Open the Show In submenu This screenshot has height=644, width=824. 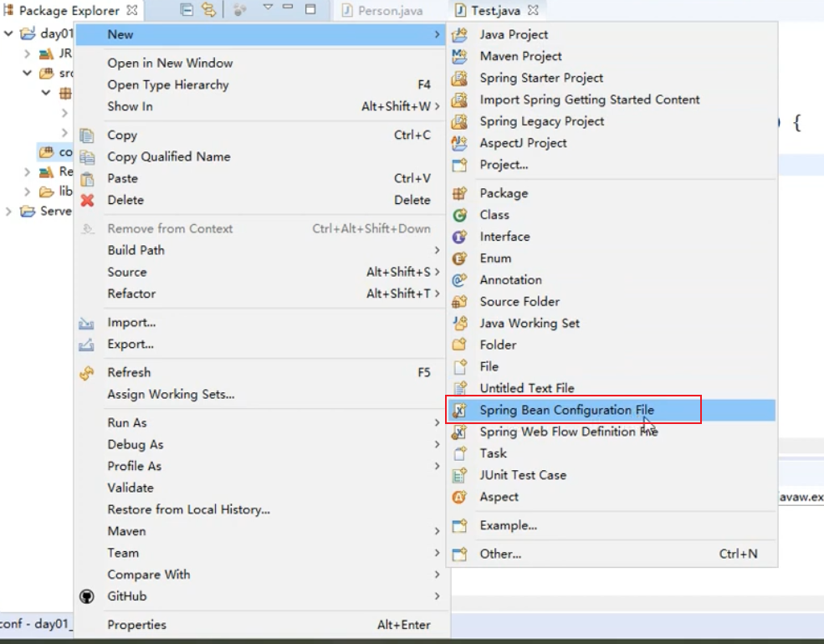pos(262,106)
